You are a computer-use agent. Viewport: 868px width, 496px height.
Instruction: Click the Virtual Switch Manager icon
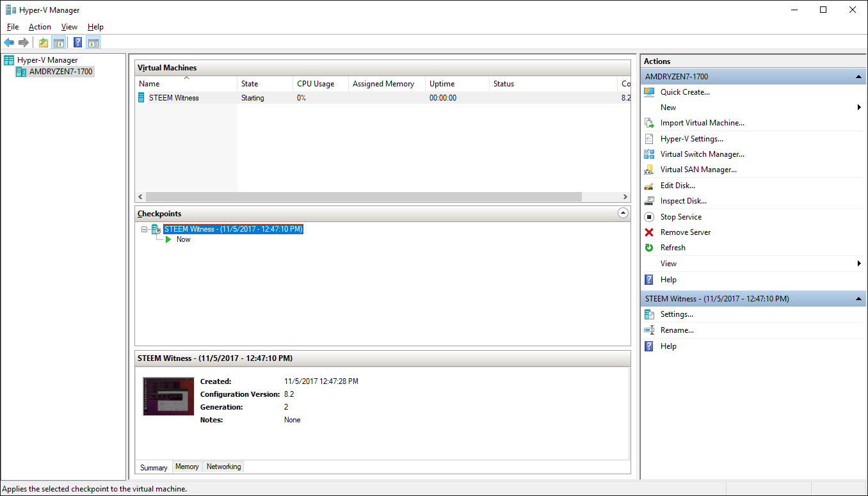coord(649,154)
